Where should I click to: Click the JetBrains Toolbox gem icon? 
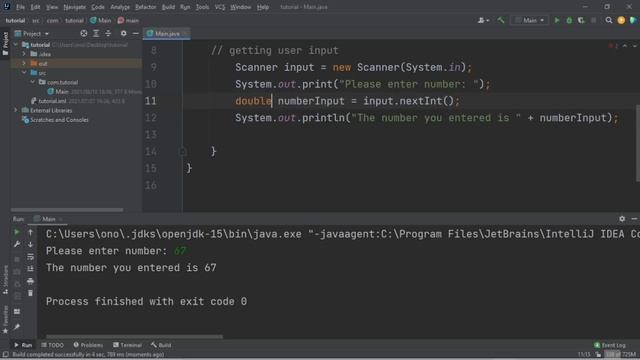coord(633,20)
